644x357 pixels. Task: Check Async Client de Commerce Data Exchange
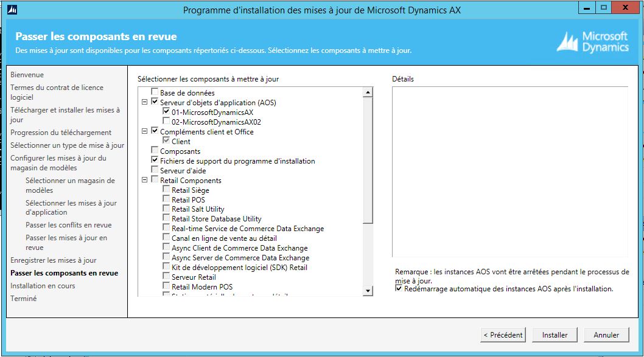click(166, 247)
